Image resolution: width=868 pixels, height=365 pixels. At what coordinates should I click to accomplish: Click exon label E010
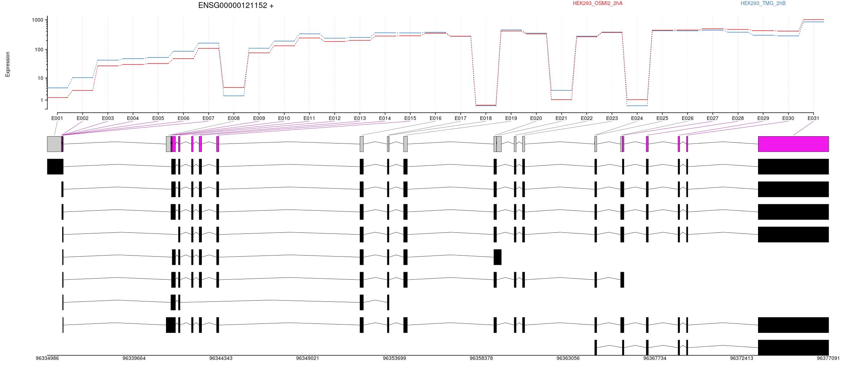tap(284, 118)
